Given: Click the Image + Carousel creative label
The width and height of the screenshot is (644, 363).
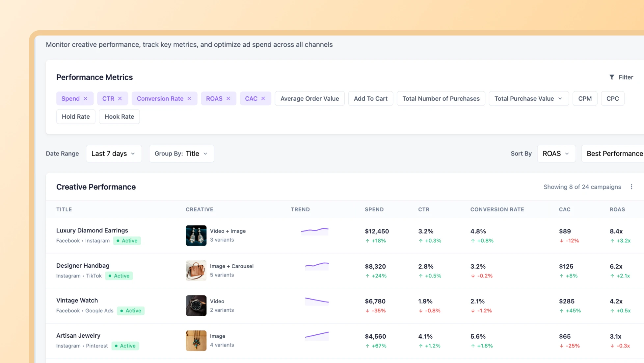Looking at the screenshot, I should [x=232, y=266].
